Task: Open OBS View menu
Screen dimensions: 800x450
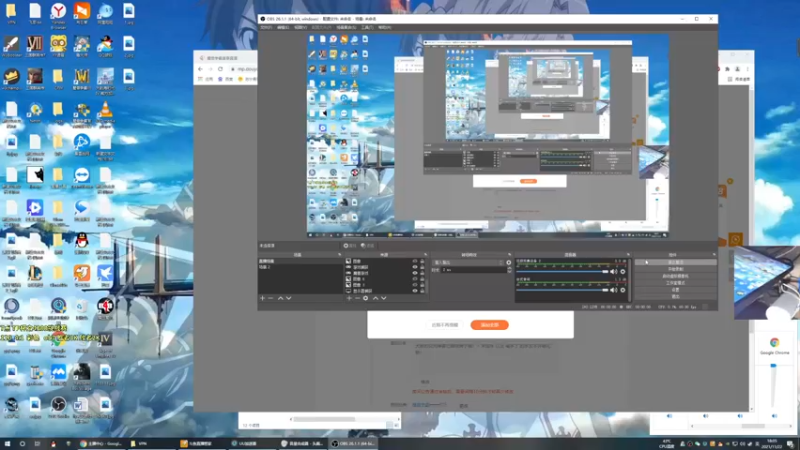Action: 301,28
